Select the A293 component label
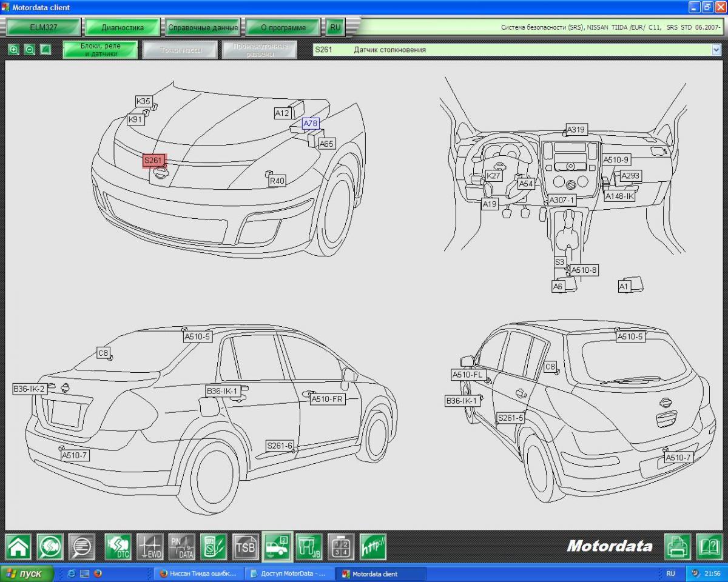Image resolution: width=728 pixels, height=582 pixels. click(x=630, y=176)
